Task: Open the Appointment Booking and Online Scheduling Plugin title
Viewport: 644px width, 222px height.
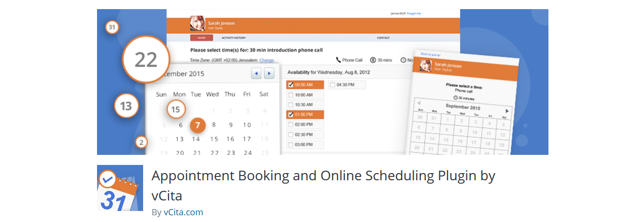Action: [323, 186]
